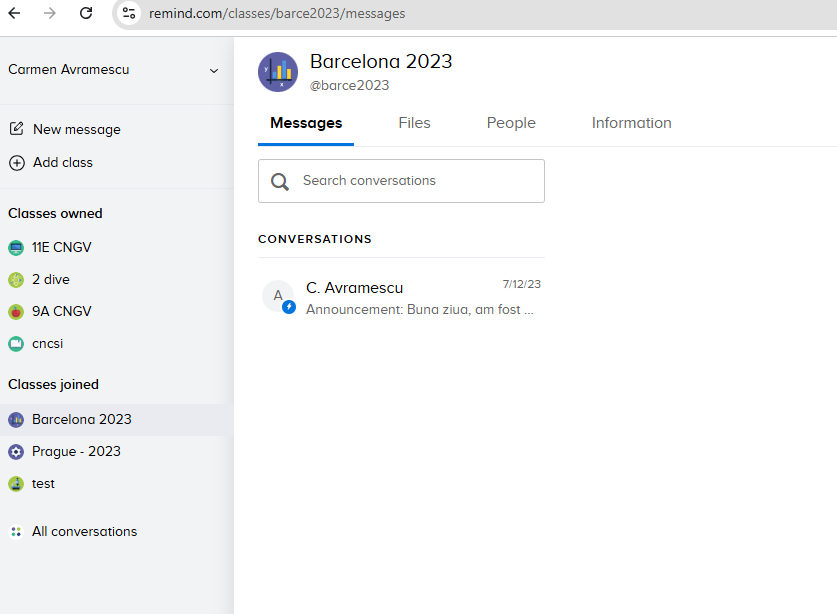Open the People tab
837x614 pixels.
click(x=511, y=123)
